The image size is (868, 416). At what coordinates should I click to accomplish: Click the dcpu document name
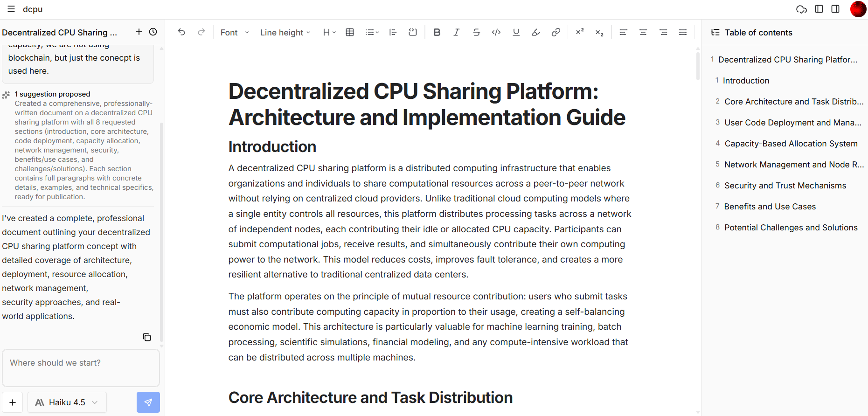pos(33,9)
